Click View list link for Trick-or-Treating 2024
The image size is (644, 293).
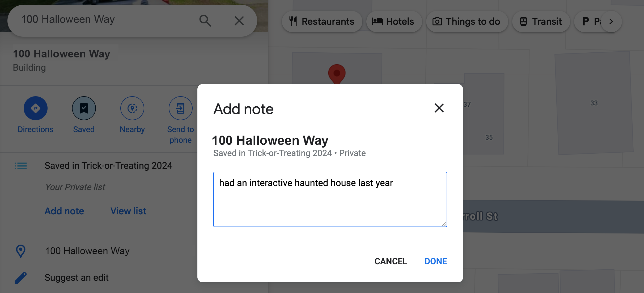tap(128, 211)
